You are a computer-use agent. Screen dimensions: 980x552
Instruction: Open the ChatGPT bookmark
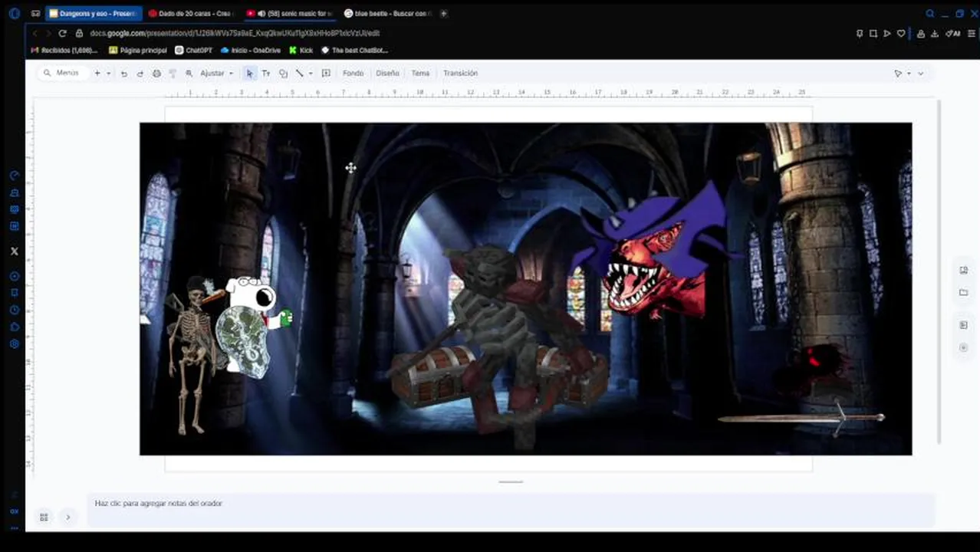(193, 51)
